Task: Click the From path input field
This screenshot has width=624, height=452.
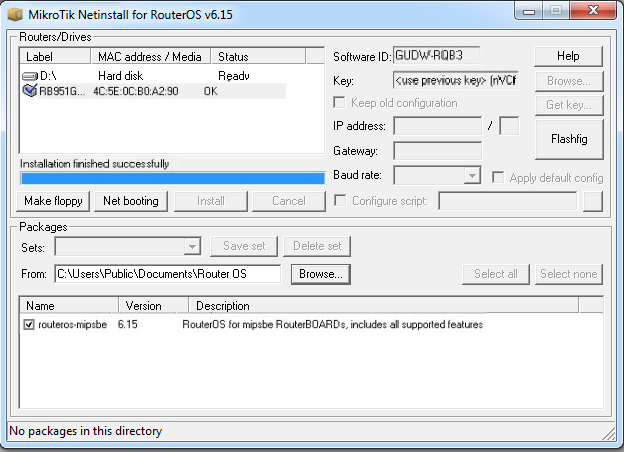Action: pyautogui.click(x=168, y=274)
